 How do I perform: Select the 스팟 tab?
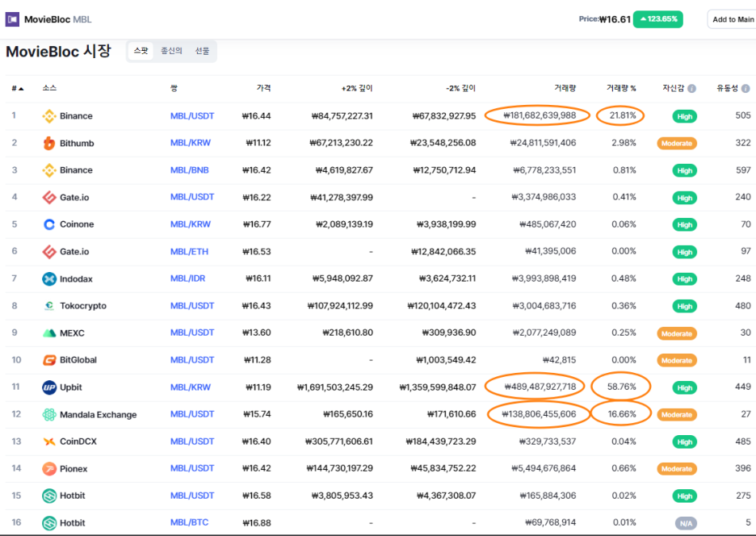click(x=141, y=51)
